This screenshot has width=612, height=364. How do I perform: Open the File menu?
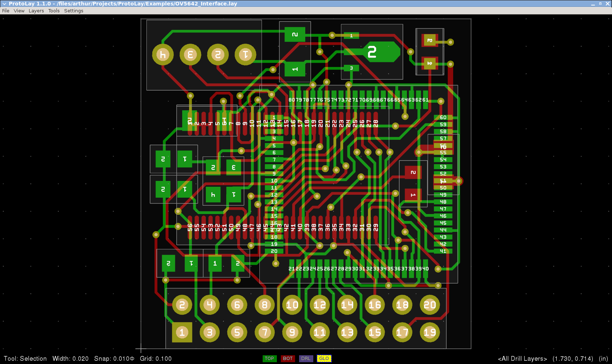point(6,11)
